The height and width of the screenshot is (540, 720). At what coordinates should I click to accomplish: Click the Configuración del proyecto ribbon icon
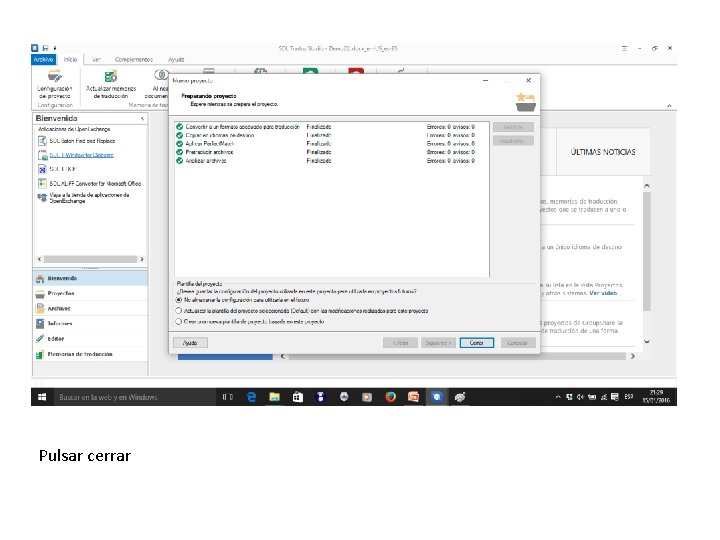click(55, 84)
